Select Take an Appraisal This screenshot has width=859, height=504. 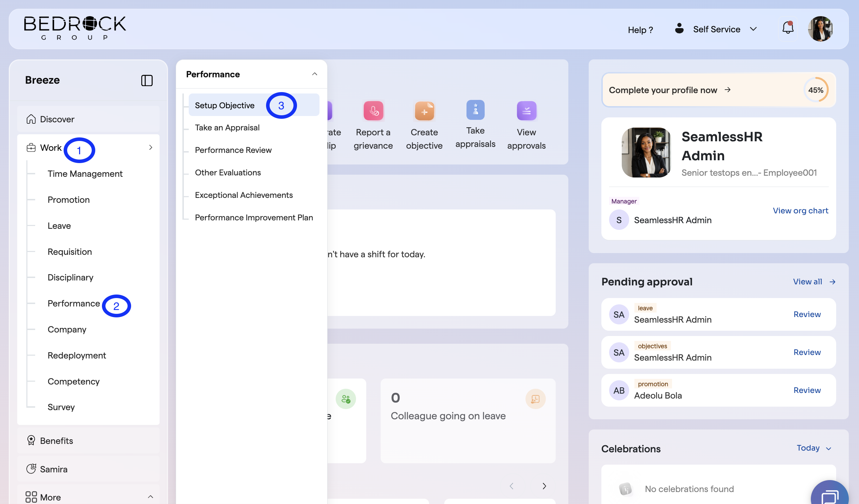point(227,128)
